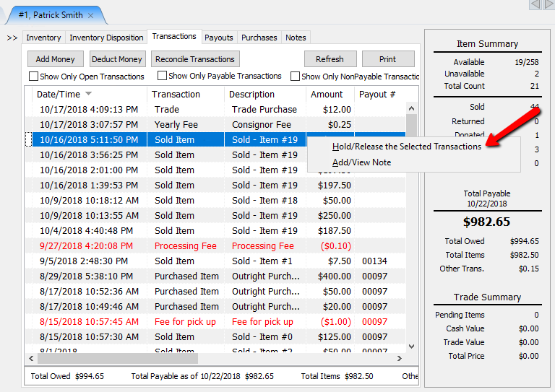Sort by the Amount column header
The width and height of the screenshot is (555, 392).
pos(330,95)
